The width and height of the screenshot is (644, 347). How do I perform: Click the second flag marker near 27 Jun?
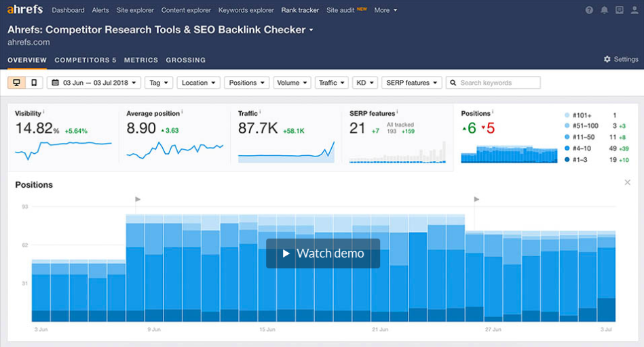(x=476, y=199)
